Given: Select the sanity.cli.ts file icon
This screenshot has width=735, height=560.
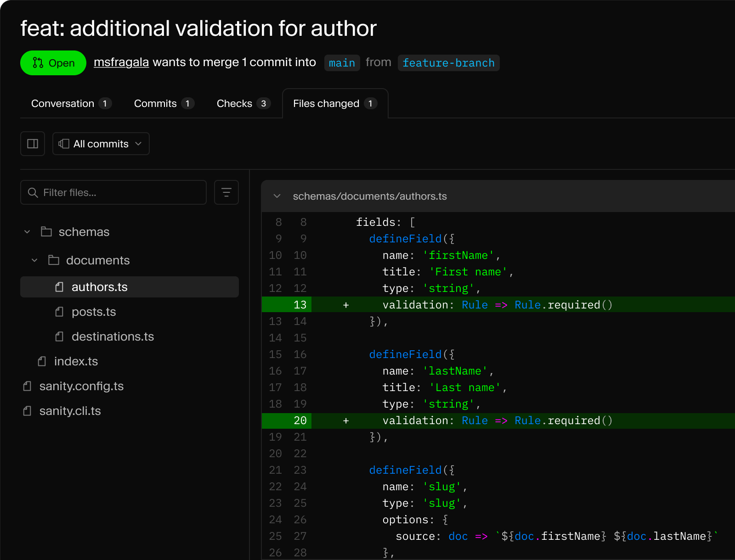Looking at the screenshot, I should tap(27, 411).
